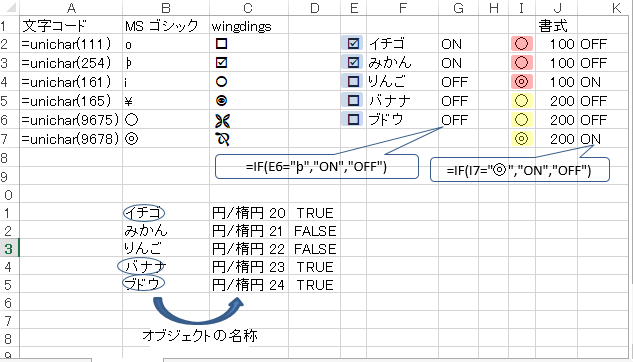
Task: Click the MS Gothic white circle in B6
Action: [x=132, y=119]
